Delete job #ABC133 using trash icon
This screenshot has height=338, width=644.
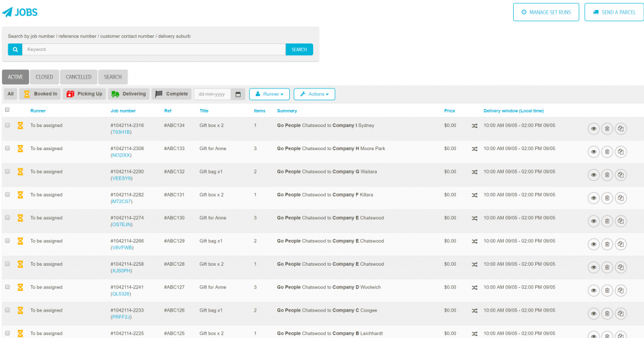(x=607, y=152)
